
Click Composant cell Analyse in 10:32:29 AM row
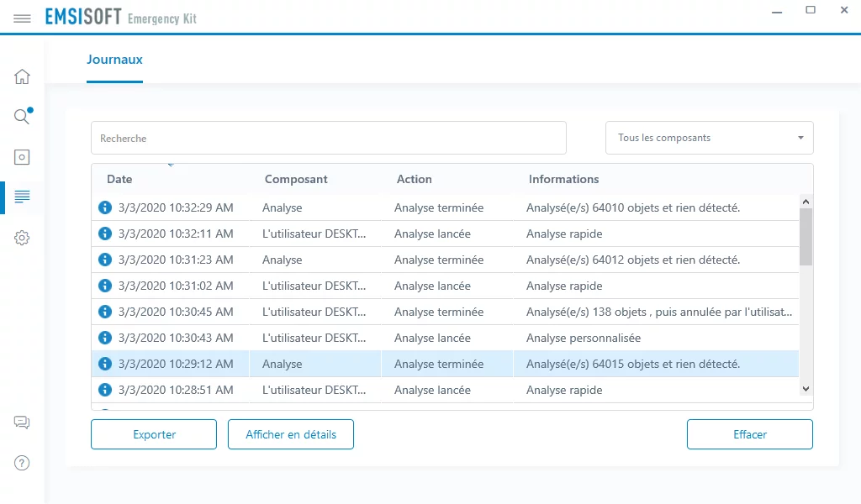point(283,207)
